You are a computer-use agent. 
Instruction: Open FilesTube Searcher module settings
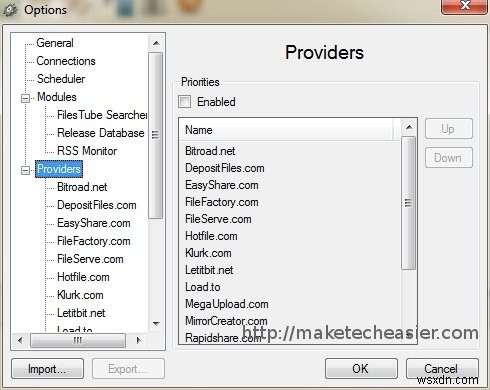(102, 115)
